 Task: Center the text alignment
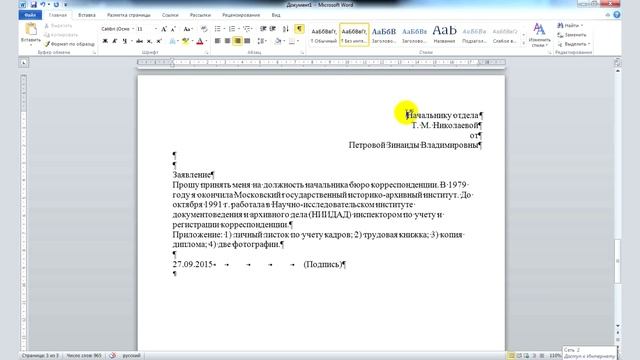pos(227,41)
